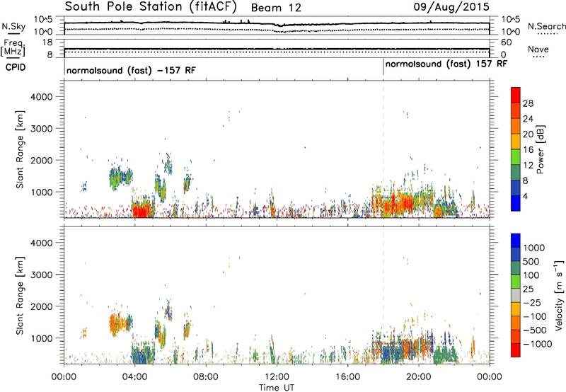566x392 pixels.
Task: Click the "N.Search" legend label
Action: (547, 26)
